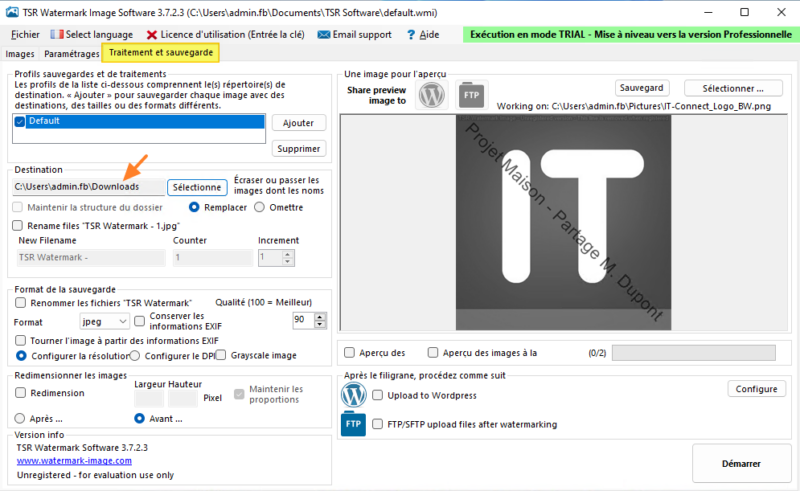Click blue WordPress logo beside Upload to Wordpress
Image resolution: width=800 pixels, height=491 pixels.
(x=354, y=395)
